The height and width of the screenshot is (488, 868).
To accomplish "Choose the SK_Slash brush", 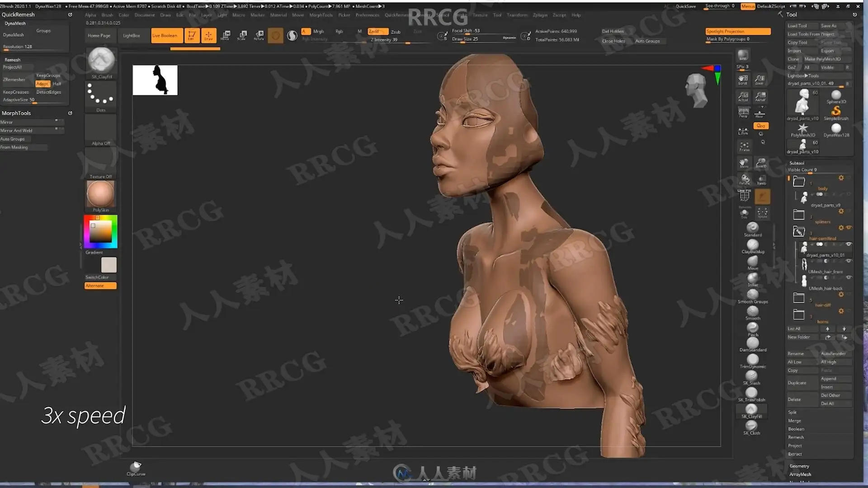I will (752, 378).
